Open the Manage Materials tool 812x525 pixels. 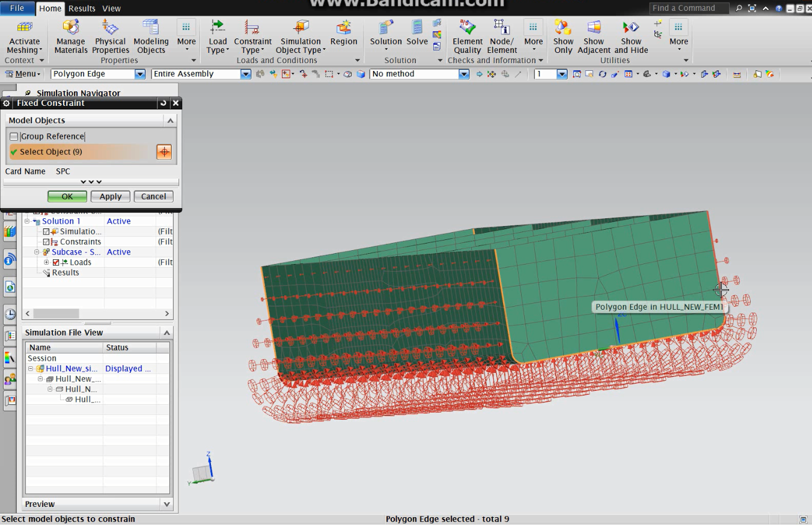pyautogui.click(x=71, y=37)
